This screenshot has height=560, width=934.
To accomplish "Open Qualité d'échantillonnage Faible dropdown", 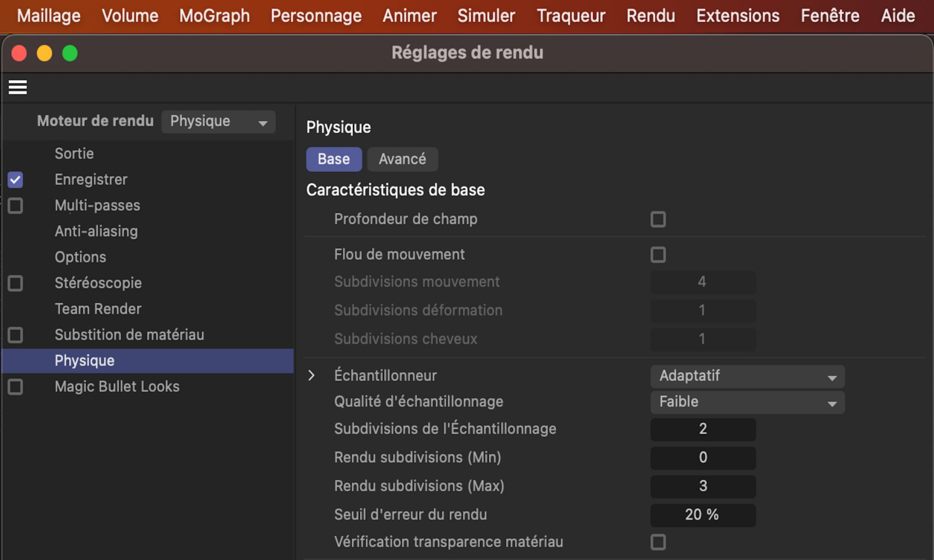I will coord(747,402).
